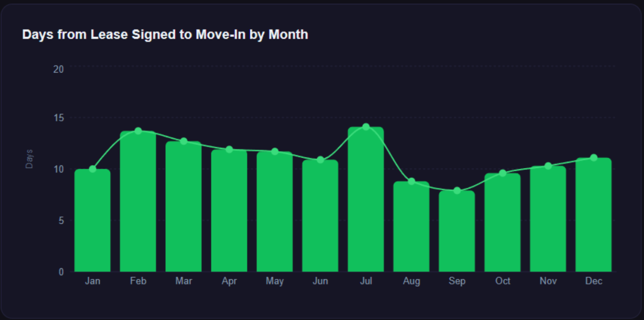Viewport: 644px width, 320px height.
Task: Click the January bar in the chart
Action: [x=92, y=221]
